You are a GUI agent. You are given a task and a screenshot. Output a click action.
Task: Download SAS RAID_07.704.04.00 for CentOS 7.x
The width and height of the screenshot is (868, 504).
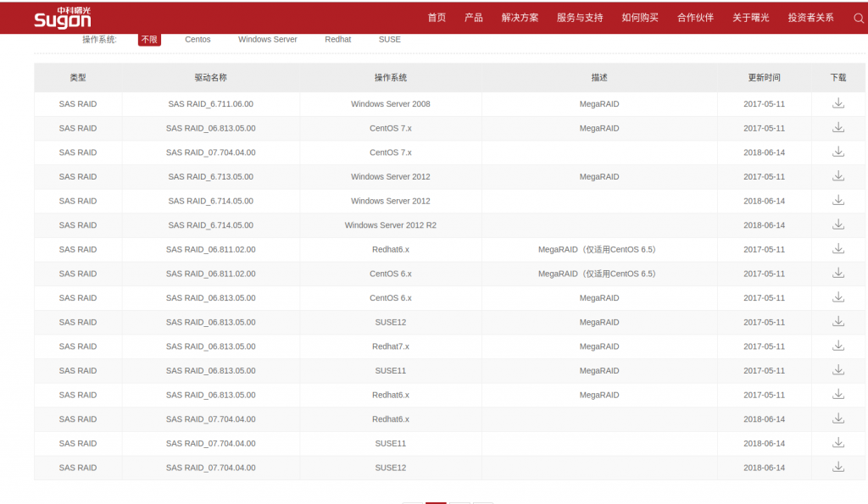[837, 152]
